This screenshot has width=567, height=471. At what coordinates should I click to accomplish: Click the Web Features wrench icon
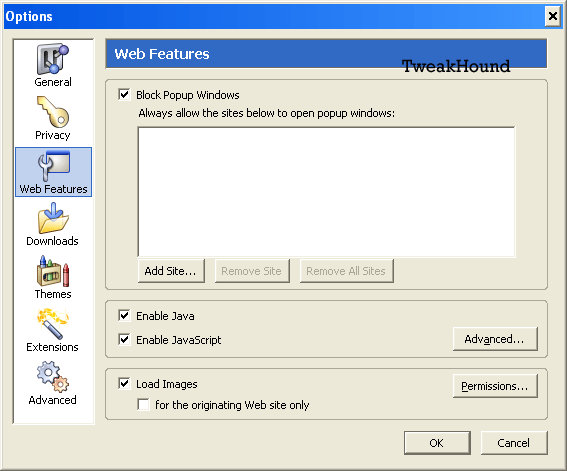[54, 166]
